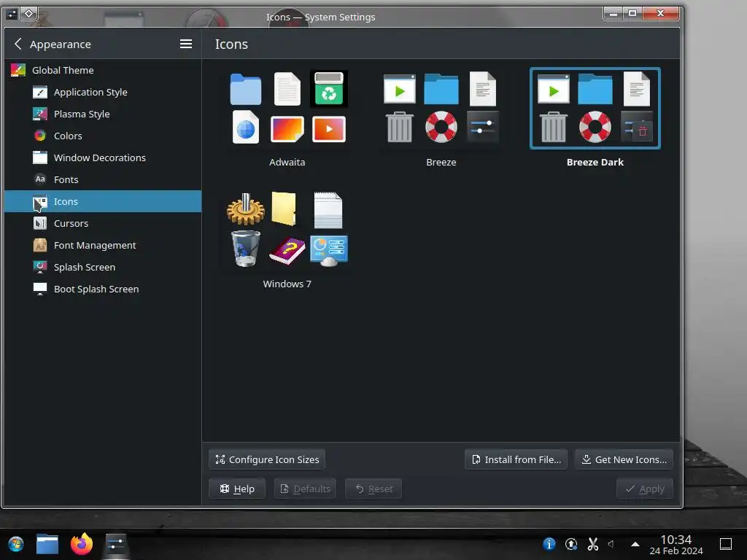Go to Colors settings
The height and width of the screenshot is (560, 747).
pos(103,136)
